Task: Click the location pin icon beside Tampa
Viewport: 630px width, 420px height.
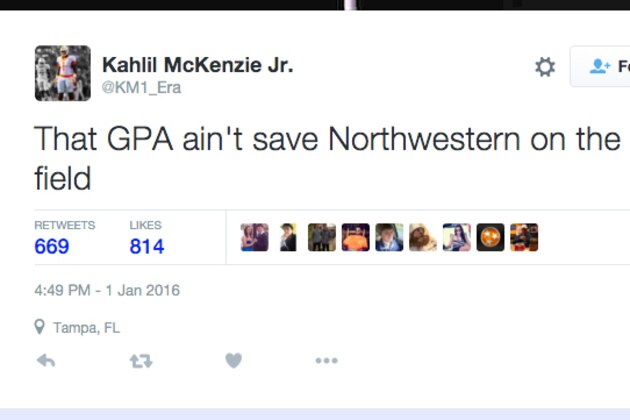Action: (40, 327)
